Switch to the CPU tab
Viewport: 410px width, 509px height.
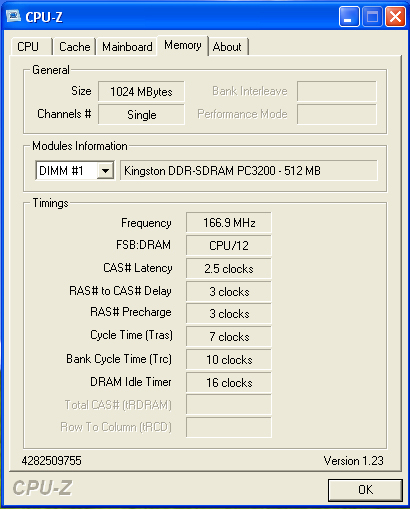[31, 47]
